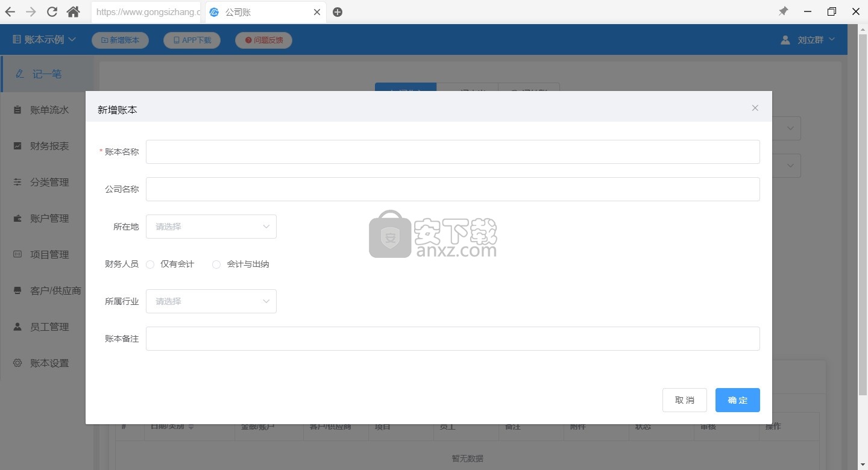Click the 账本备注 input field
This screenshot has height=470, width=868.
[x=453, y=339]
